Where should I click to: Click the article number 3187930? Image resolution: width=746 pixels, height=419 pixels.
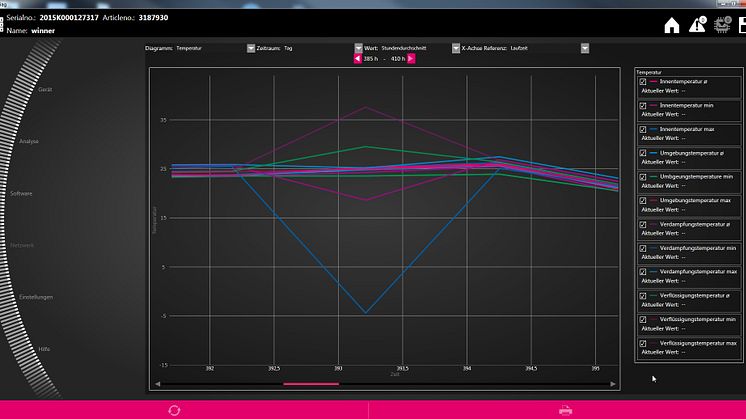(153, 18)
